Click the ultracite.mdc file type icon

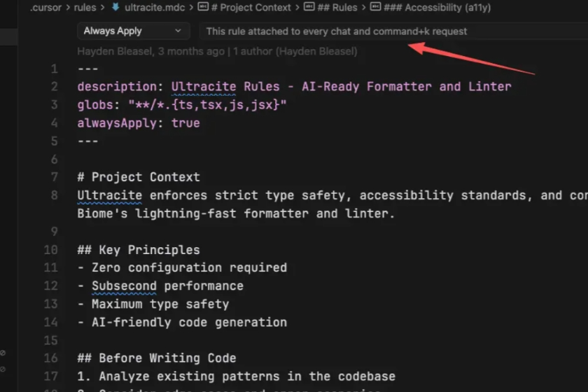pyautogui.click(x=116, y=7)
